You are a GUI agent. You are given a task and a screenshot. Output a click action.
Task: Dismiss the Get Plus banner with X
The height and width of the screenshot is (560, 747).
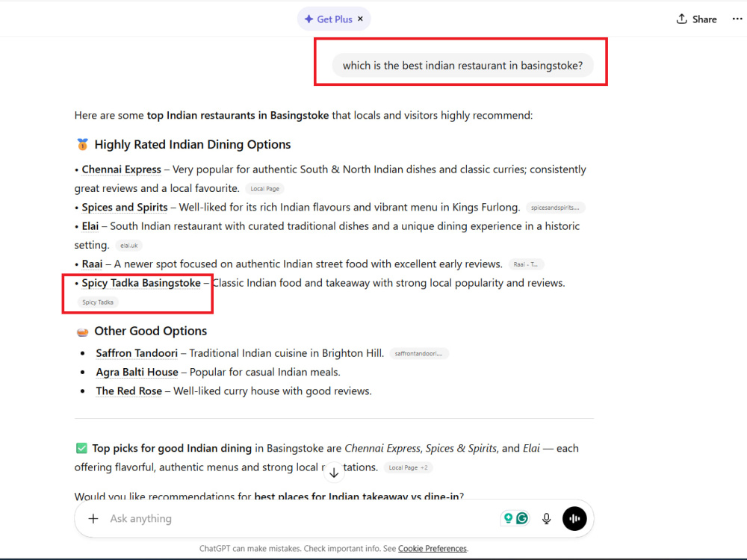(360, 19)
